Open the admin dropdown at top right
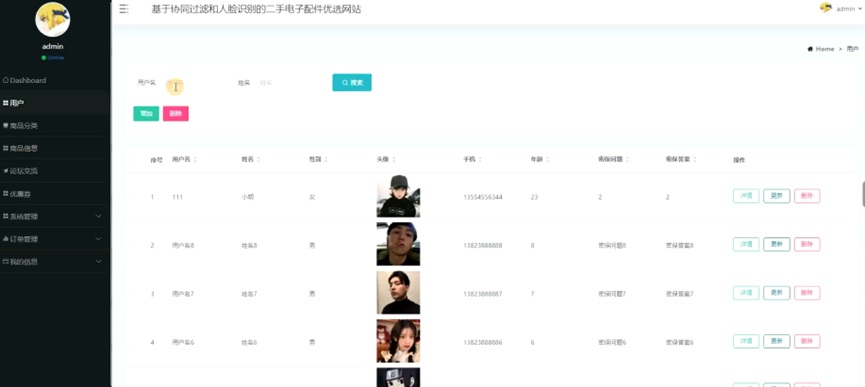The image size is (865, 387). tap(848, 9)
